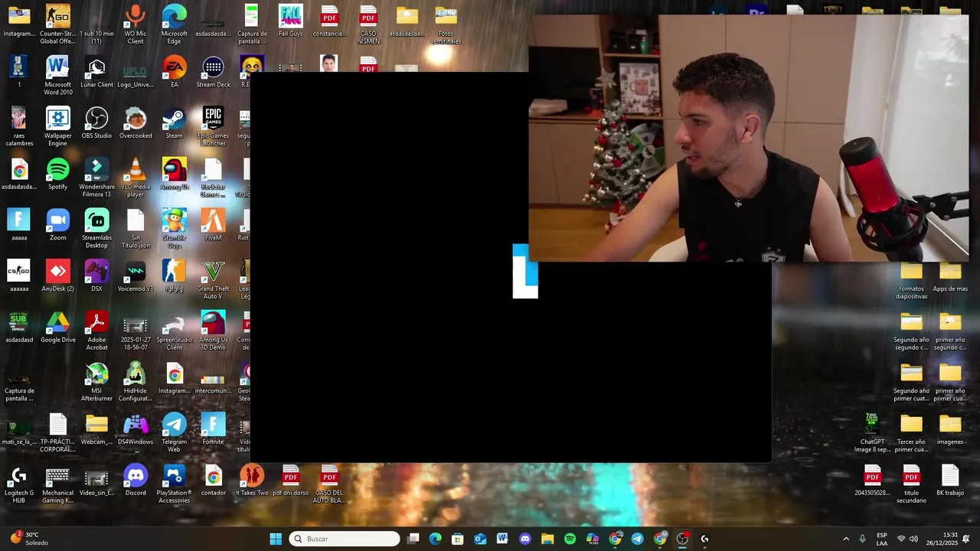Image resolution: width=980 pixels, height=551 pixels.
Task: Select the DSX controller app icon
Action: click(96, 276)
